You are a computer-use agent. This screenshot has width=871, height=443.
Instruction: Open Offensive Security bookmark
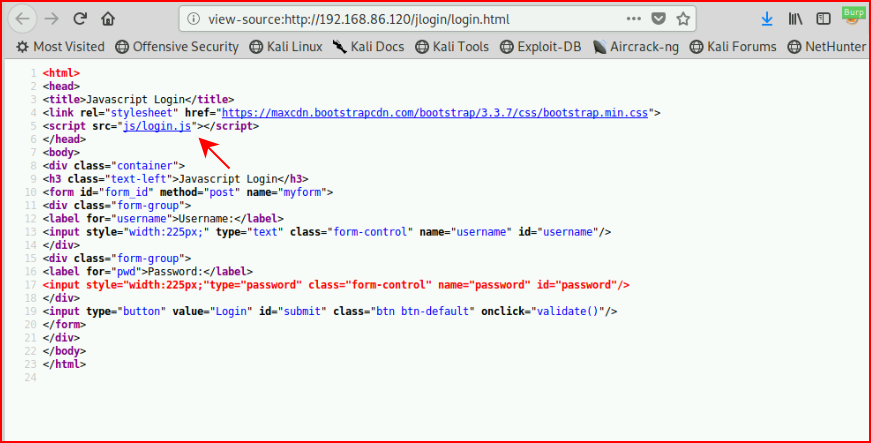[177, 47]
